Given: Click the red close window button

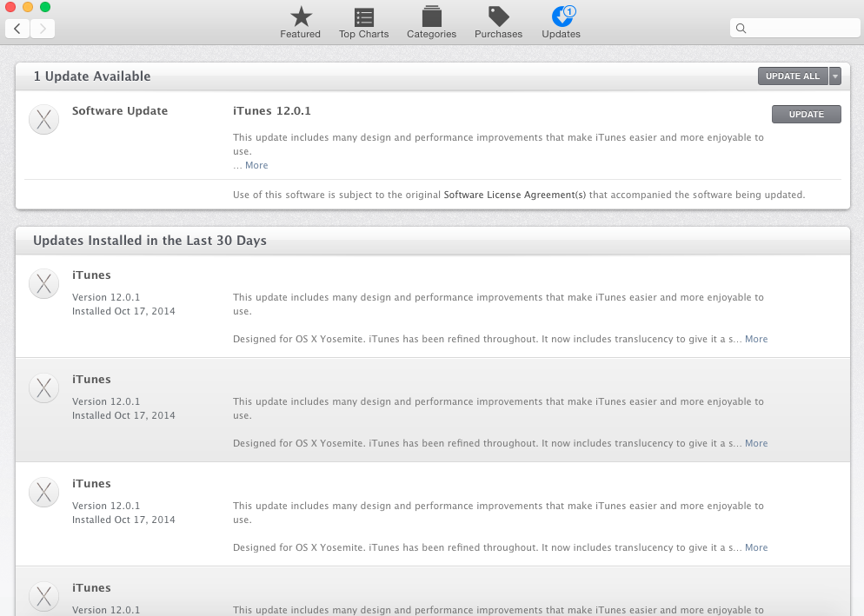Looking at the screenshot, I should pos(10,7).
